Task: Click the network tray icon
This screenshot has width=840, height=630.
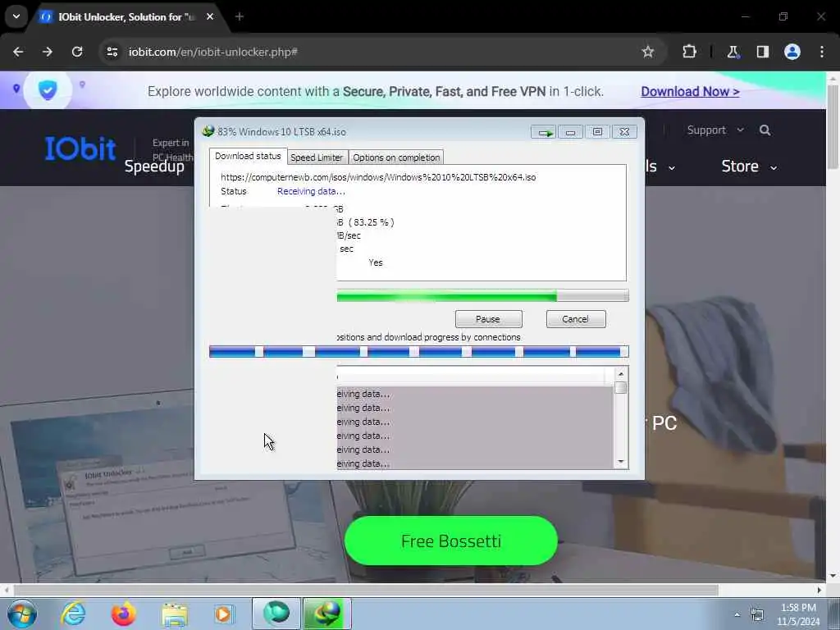Action: pos(757,614)
